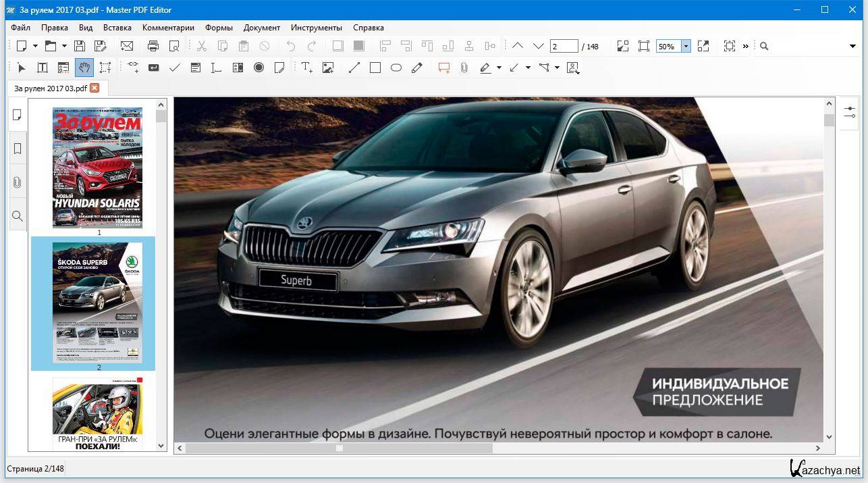Open the 50% zoom dropdown
The image size is (868, 483).
[x=686, y=46]
